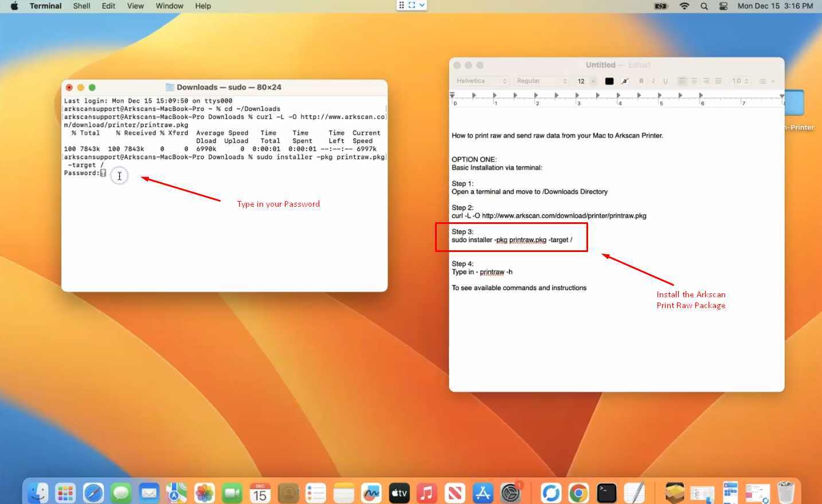Screen dimensions: 822x504
Task: Open System Settings in the Dock
Action: (x=510, y=493)
